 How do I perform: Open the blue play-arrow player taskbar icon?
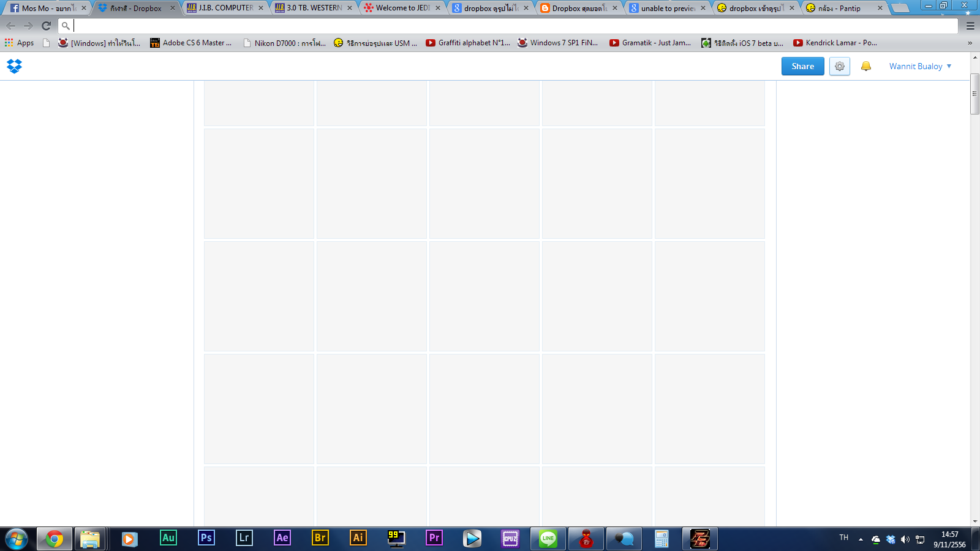(x=472, y=539)
